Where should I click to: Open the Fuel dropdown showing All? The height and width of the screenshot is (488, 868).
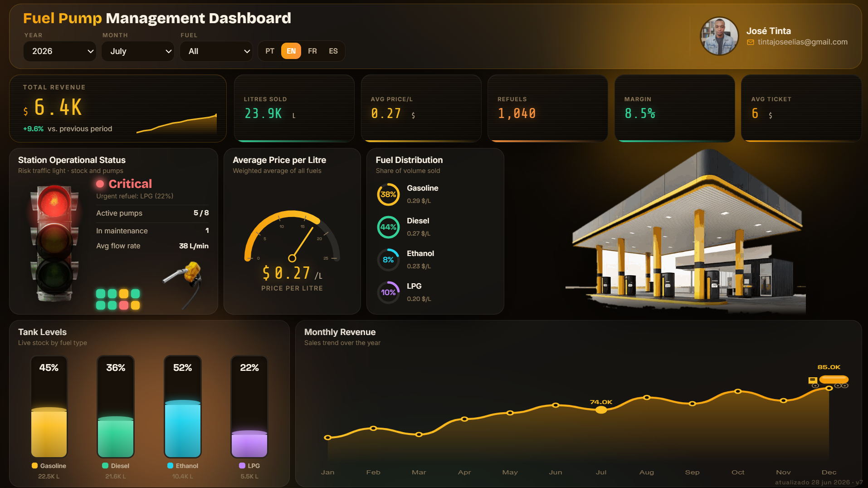pos(216,51)
